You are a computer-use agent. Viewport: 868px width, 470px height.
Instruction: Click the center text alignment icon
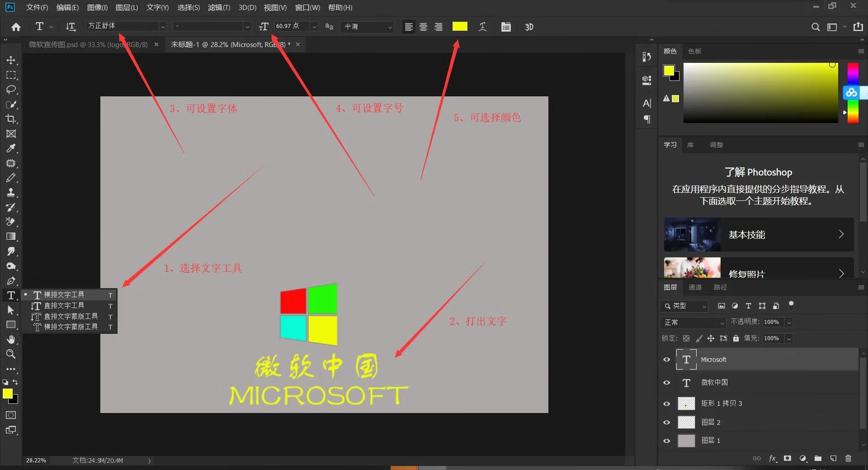(423, 27)
